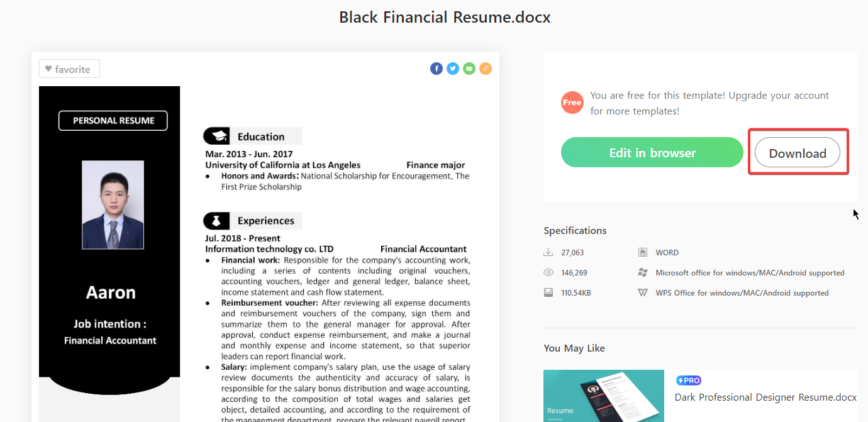The height and width of the screenshot is (422, 868).
Task: Click the file size disk icon
Action: (x=548, y=292)
